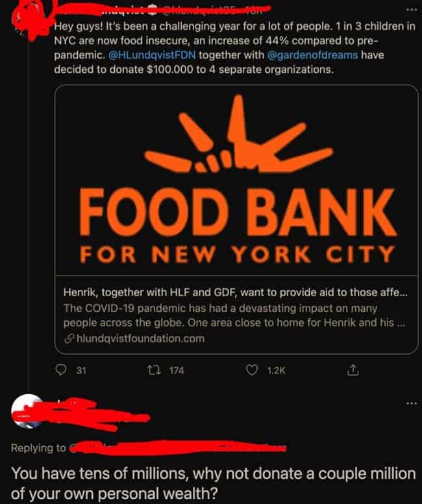422x504 pixels.
Task: Open the 'Henrik, together with HLF and GDF' card title
Action: pyautogui.click(x=235, y=292)
